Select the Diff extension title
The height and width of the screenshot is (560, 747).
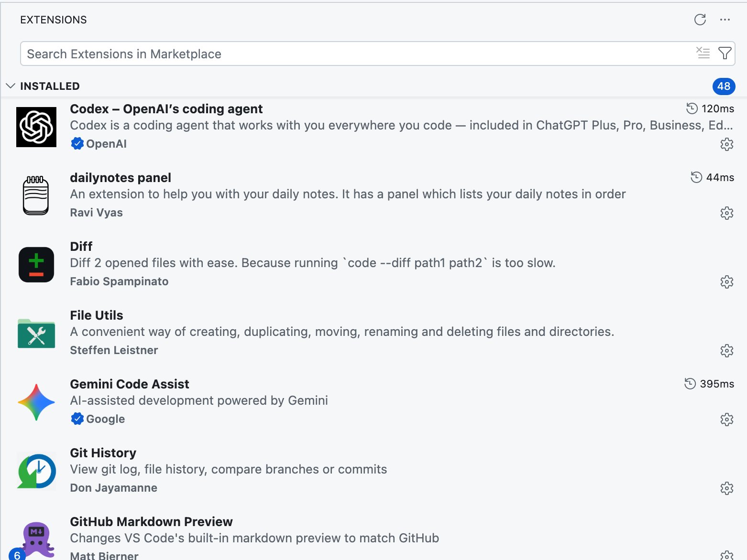[x=81, y=247]
